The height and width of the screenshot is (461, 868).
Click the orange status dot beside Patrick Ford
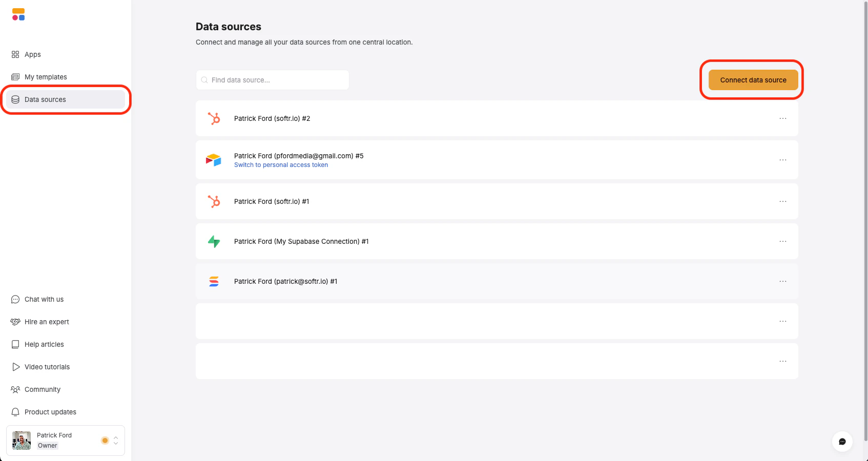coord(105,441)
